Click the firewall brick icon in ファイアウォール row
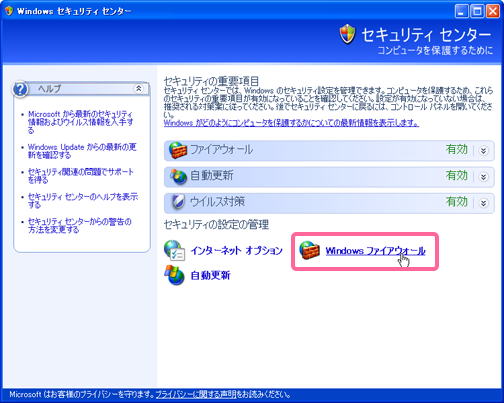Viewport: 504px width, 403px height. point(177,150)
